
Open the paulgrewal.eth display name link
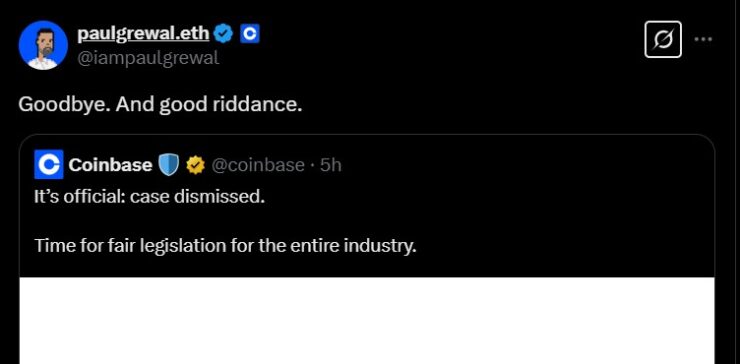[x=143, y=34]
